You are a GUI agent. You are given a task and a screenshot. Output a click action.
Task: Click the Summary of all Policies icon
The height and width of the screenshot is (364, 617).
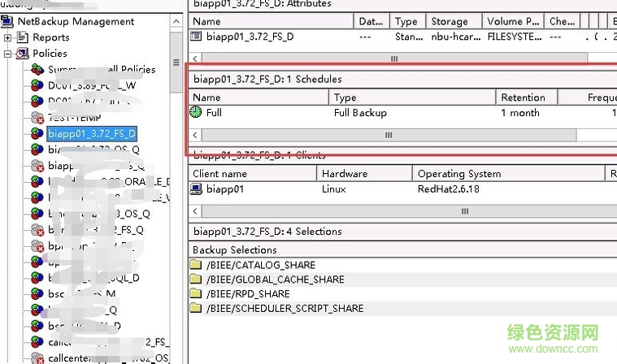37,70
